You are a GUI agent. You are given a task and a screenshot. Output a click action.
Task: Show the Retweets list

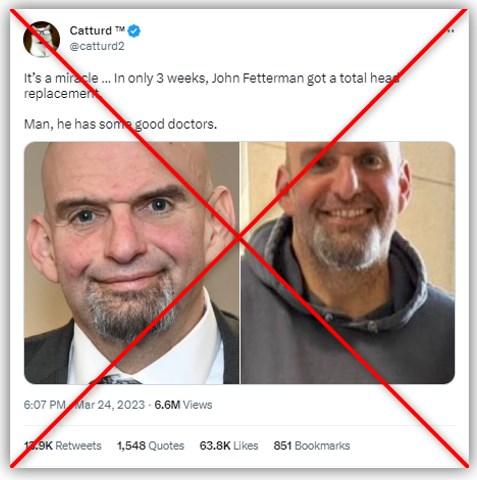pos(63,446)
